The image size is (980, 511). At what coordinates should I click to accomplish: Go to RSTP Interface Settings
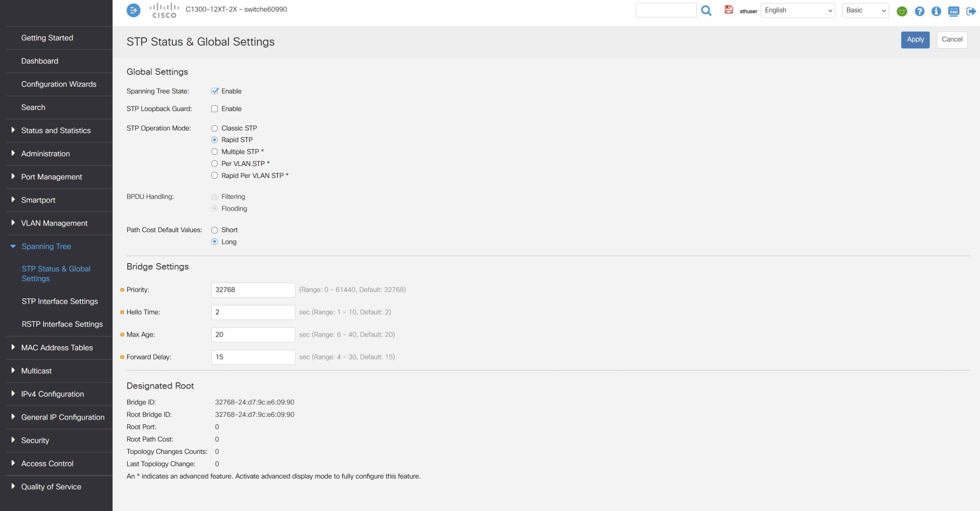pos(62,324)
